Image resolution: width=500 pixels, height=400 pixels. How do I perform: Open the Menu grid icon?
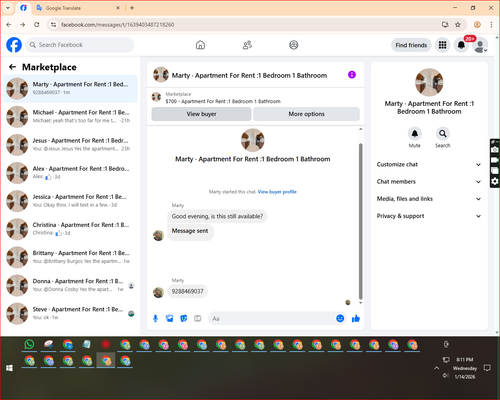[442, 45]
